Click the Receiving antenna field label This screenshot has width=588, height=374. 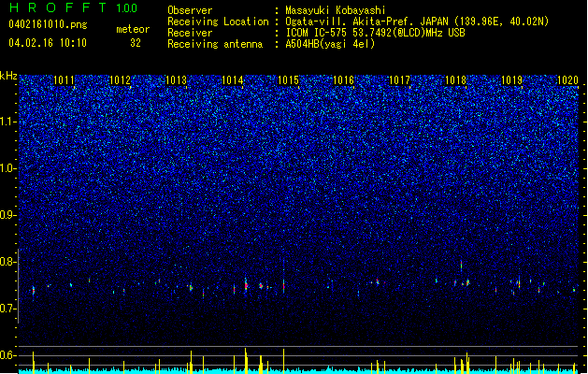click(x=215, y=44)
